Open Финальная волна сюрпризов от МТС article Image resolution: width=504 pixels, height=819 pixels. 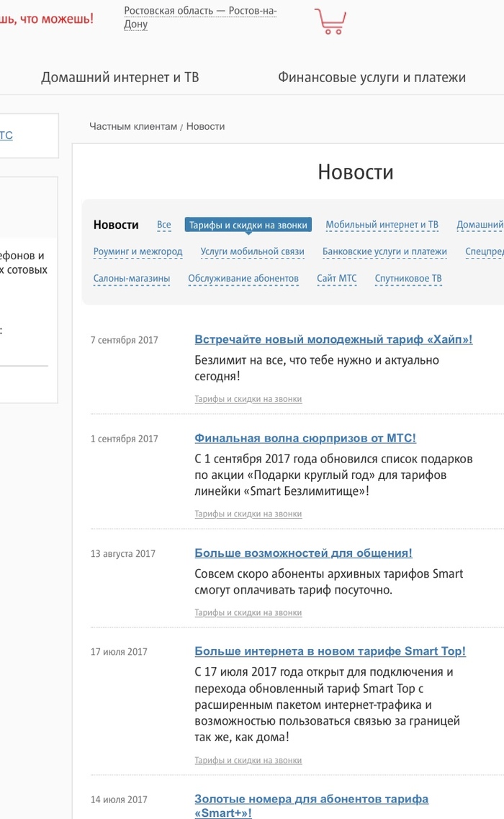tap(305, 438)
